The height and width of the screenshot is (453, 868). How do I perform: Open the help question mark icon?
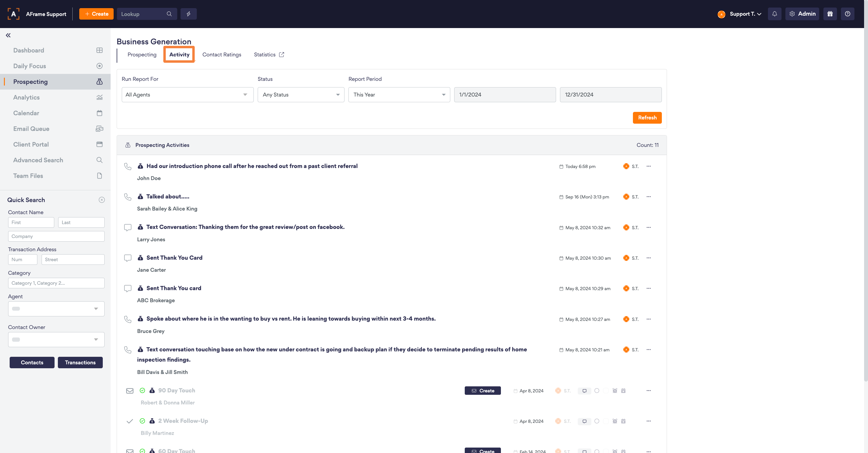click(x=848, y=14)
